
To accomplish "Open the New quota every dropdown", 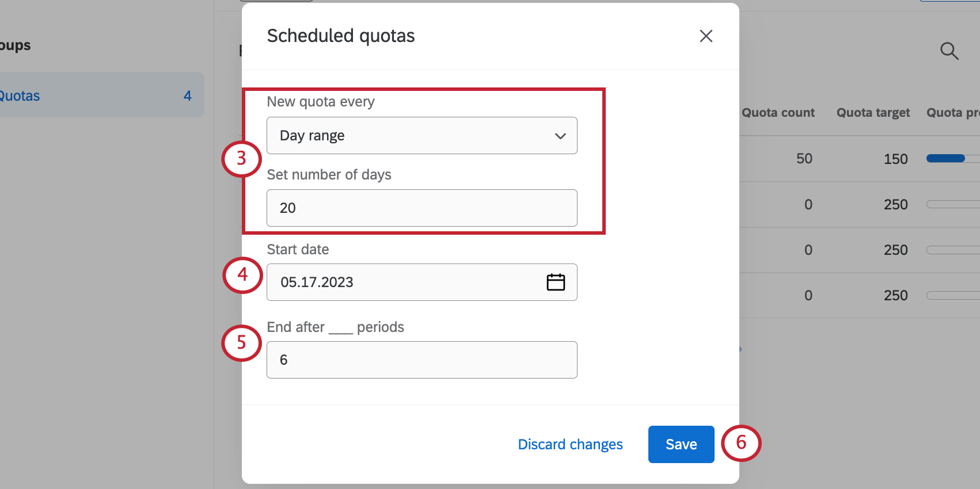I will 421,136.
